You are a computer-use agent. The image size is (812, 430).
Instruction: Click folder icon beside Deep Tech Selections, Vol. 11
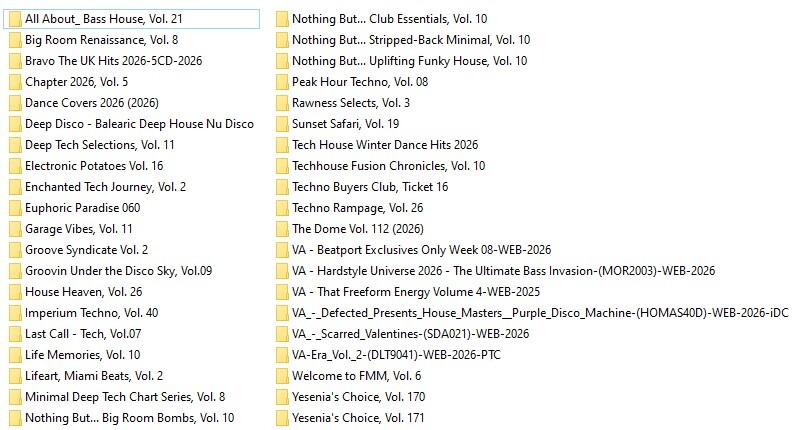click(x=15, y=145)
